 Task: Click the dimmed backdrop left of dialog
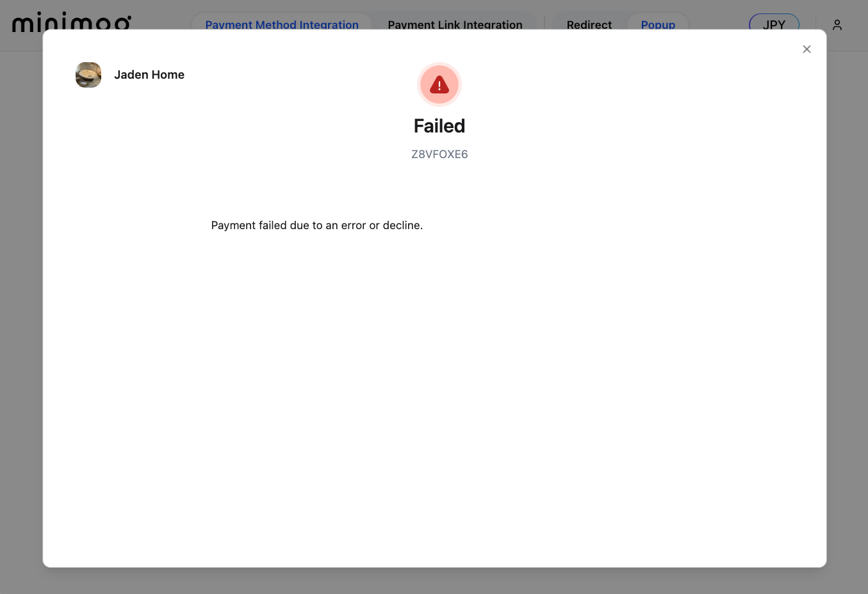click(20, 320)
